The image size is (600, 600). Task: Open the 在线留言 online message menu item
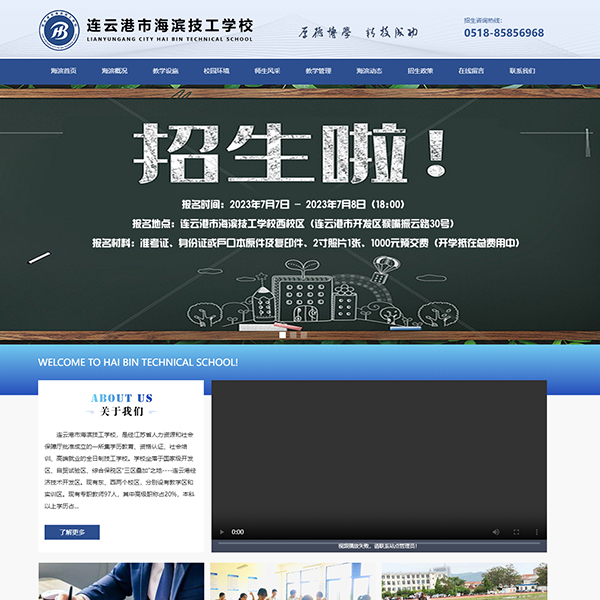click(471, 71)
